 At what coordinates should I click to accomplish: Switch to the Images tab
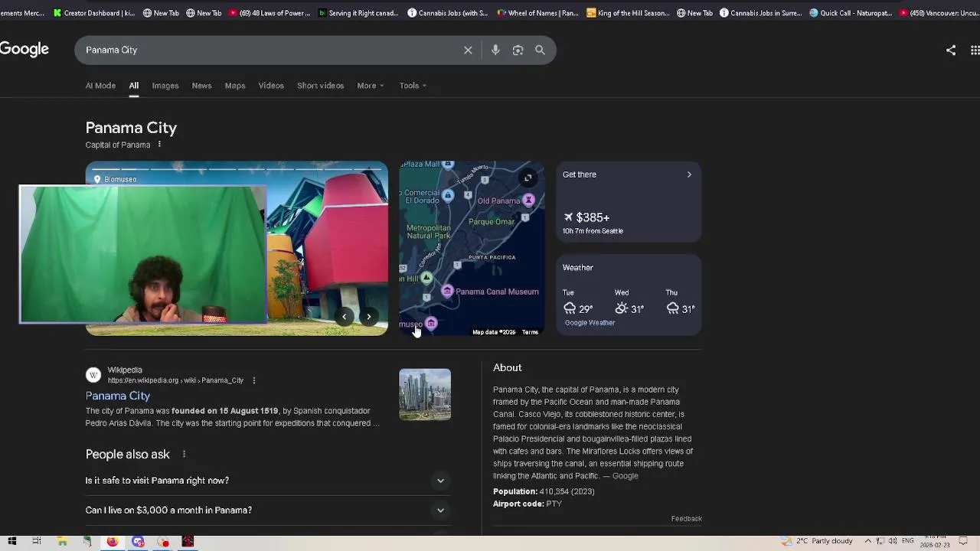pyautogui.click(x=165, y=86)
